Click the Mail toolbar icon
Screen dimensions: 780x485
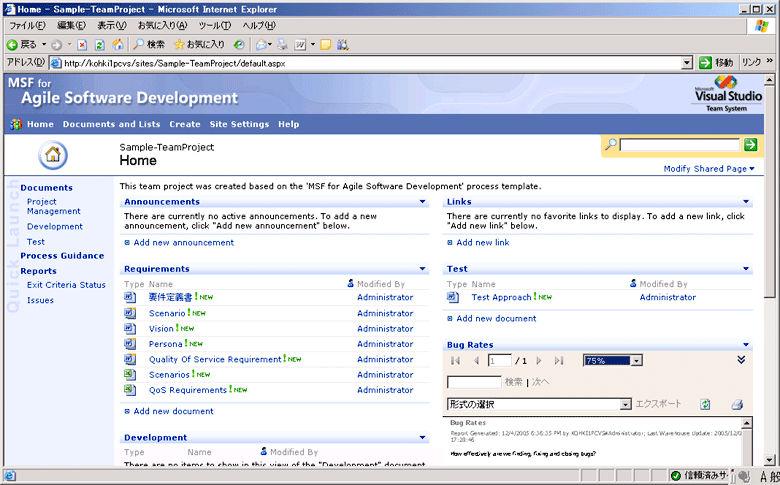(x=261, y=45)
